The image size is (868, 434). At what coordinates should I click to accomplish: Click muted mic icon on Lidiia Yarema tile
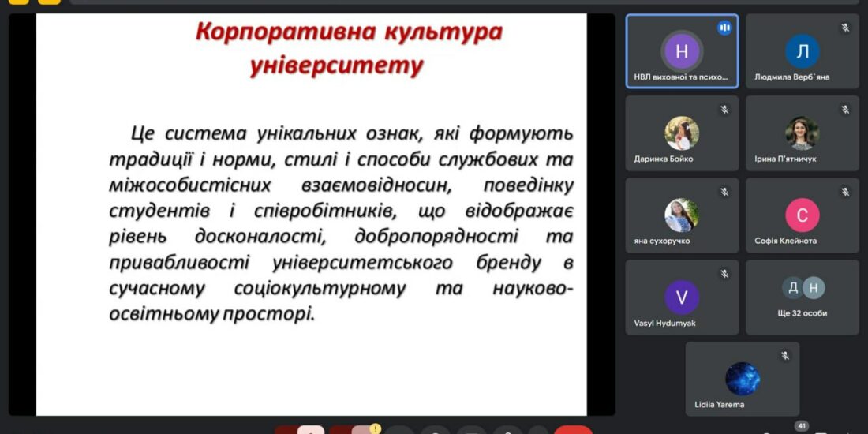tap(785, 356)
